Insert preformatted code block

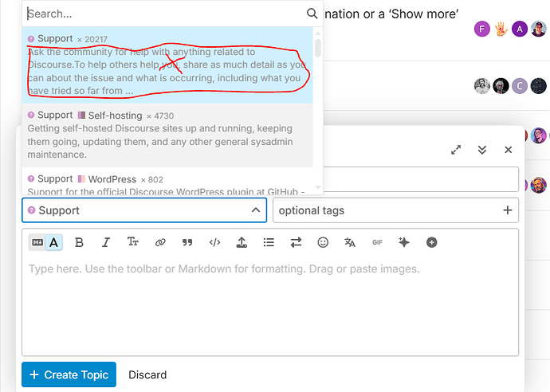pos(214,242)
